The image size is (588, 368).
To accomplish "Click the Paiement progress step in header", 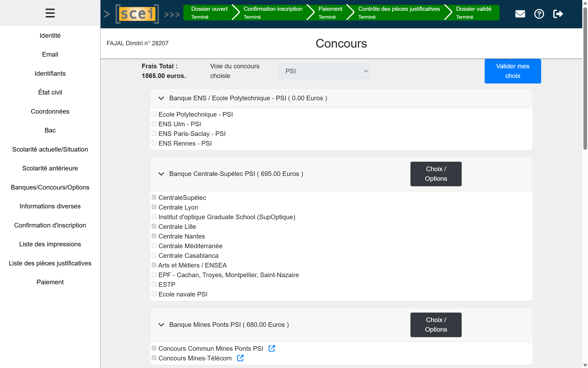I will [x=330, y=13].
